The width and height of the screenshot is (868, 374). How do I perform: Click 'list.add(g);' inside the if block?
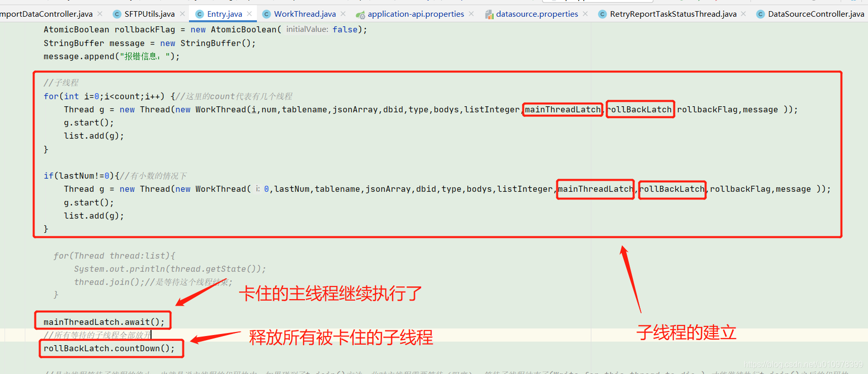click(94, 216)
